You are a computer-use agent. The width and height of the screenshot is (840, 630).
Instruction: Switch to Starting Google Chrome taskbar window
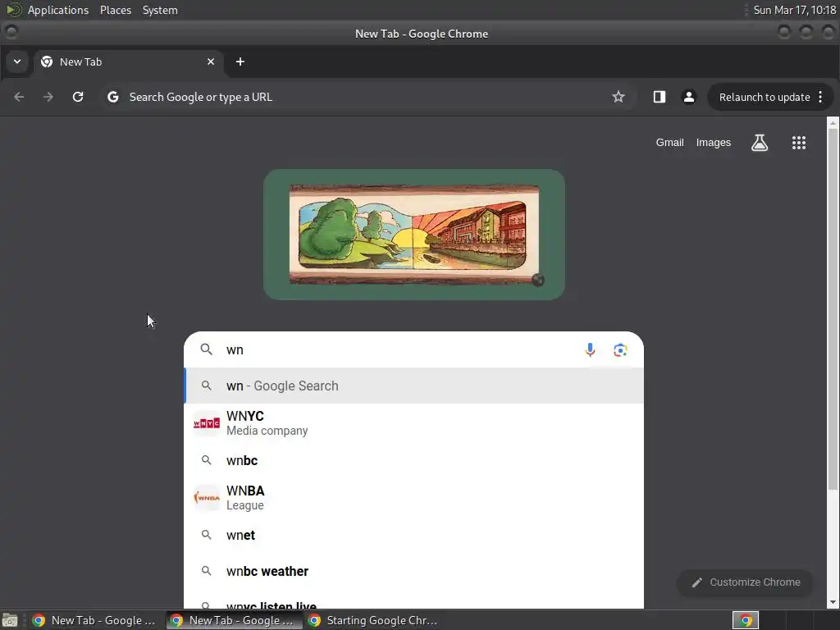coord(372,620)
